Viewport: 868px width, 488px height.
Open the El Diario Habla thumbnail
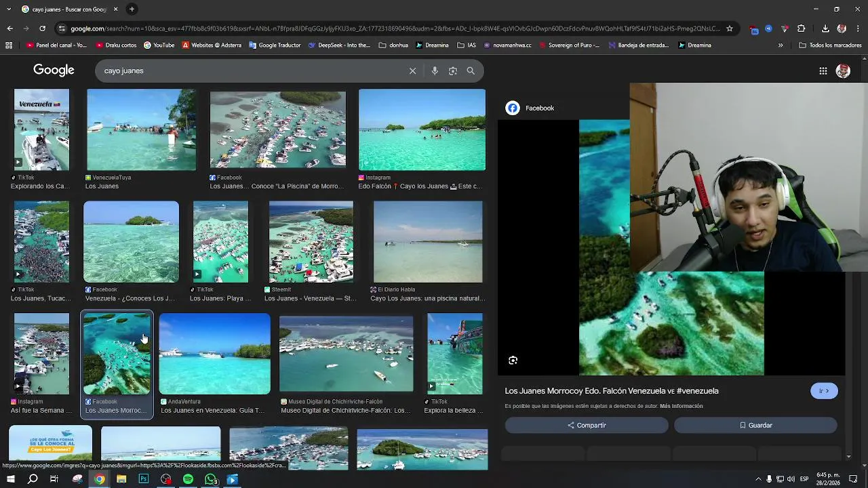click(x=428, y=242)
